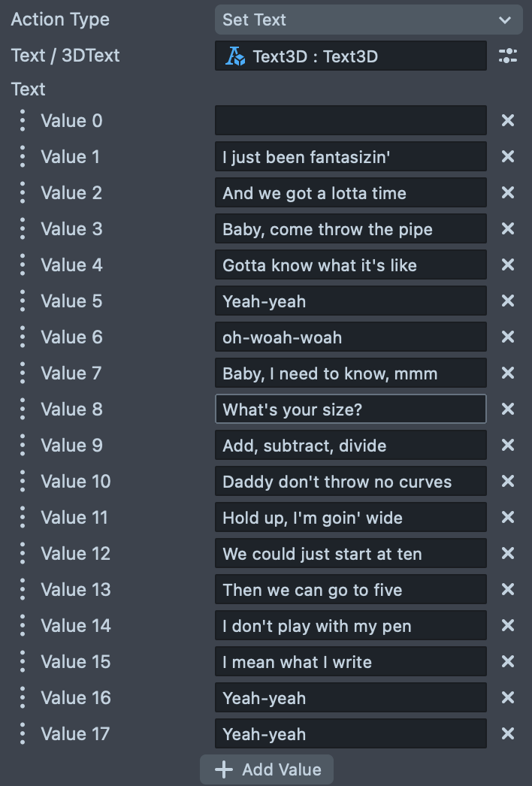Screen dimensions: 532x786
Task: Delete the Value 17 entry
Action: click(508, 733)
